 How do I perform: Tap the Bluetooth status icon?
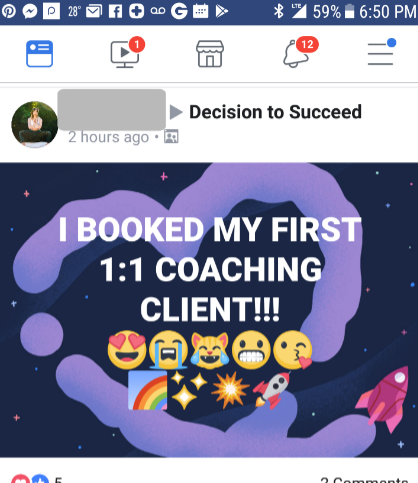[x=278, y=11]
